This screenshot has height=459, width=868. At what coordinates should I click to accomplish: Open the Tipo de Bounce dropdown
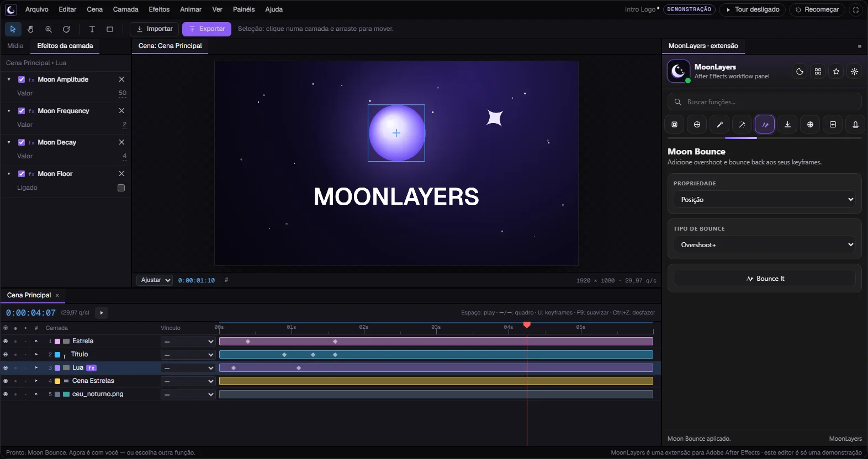[x=764, y=245]
